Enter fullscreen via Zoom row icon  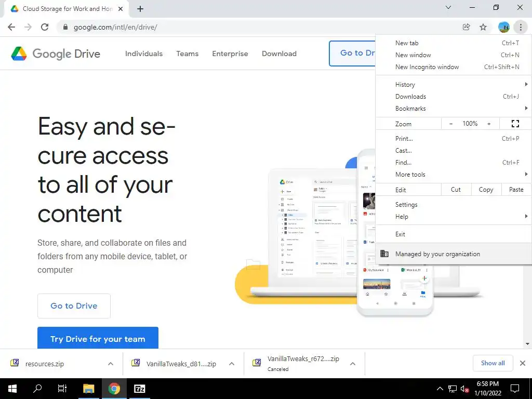515,124
